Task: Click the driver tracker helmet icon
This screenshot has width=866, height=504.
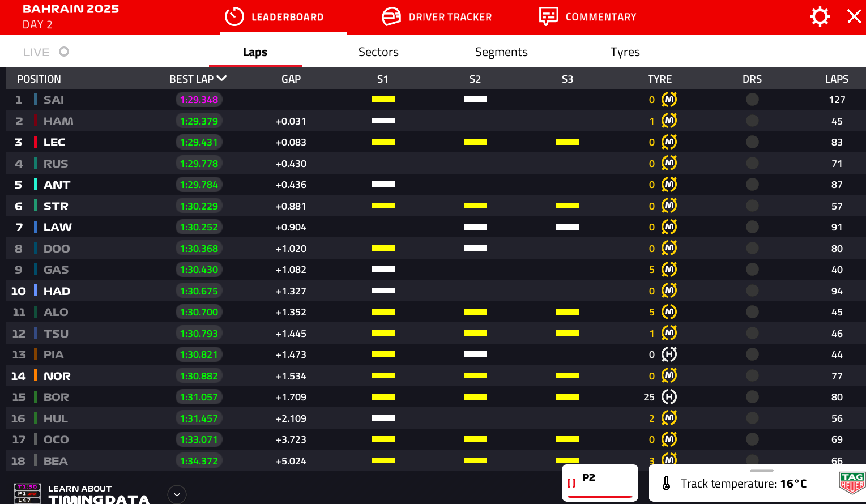Action: point(391,17)
